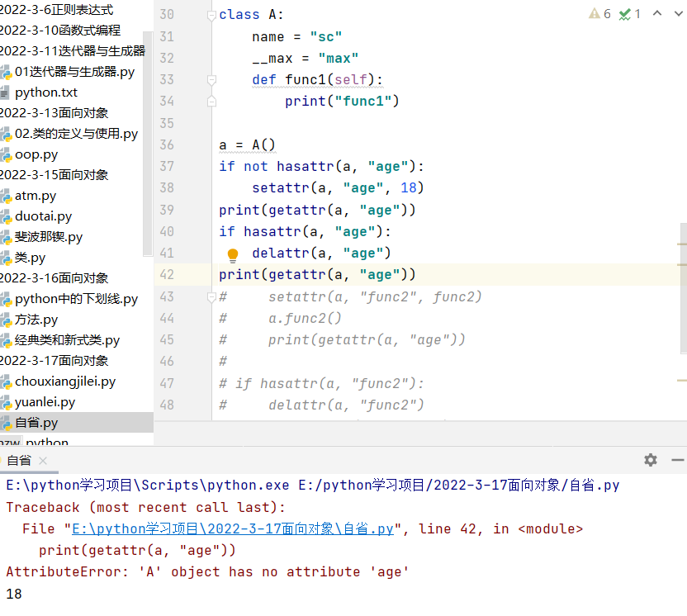The image size is (687, 616).
Task: Open python中的下划线.py file
Action: [x=76, y=299]
